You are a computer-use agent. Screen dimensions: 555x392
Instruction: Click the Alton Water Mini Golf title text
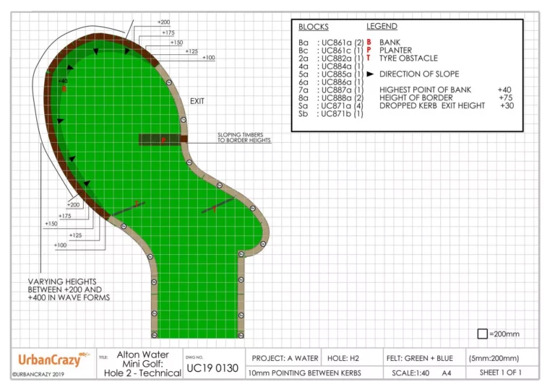(x=142, y=364)
